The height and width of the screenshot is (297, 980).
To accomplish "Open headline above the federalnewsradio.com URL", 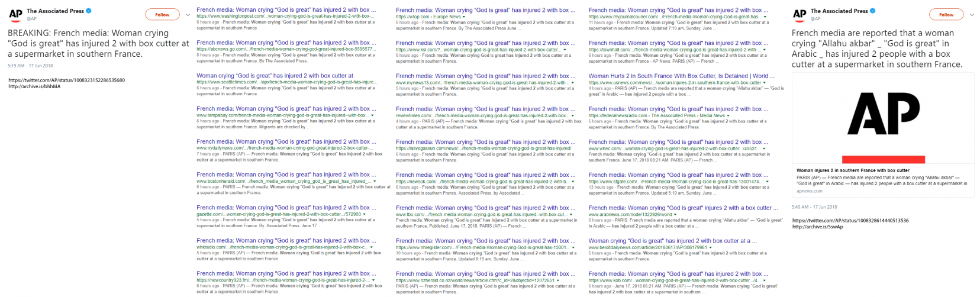I will 678,109.
